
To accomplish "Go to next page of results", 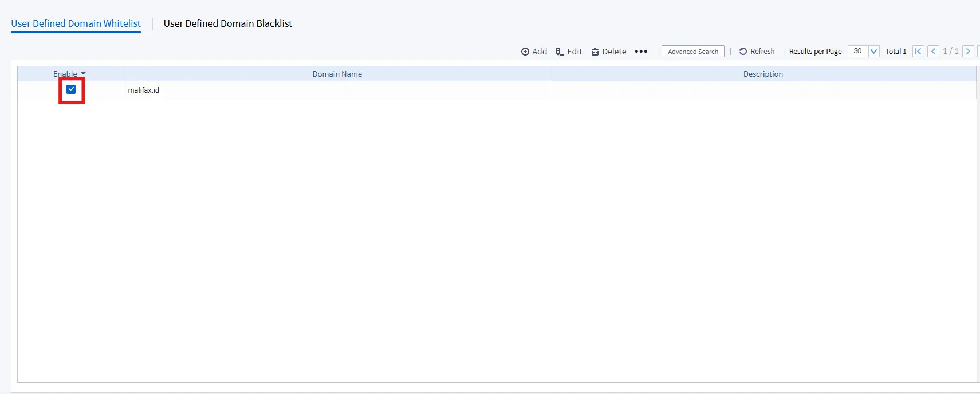I will coord(969,52).
